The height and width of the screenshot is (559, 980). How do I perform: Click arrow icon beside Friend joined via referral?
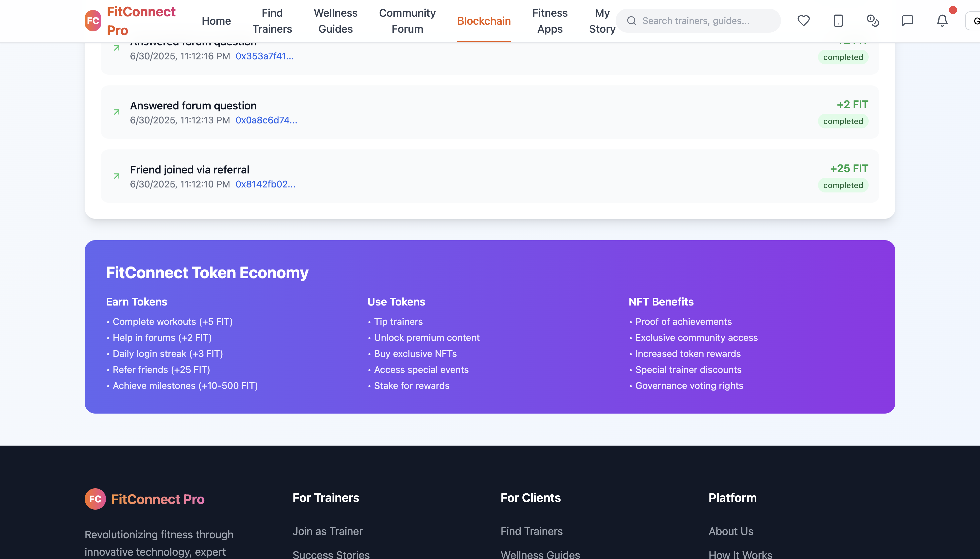click(117, 176)
